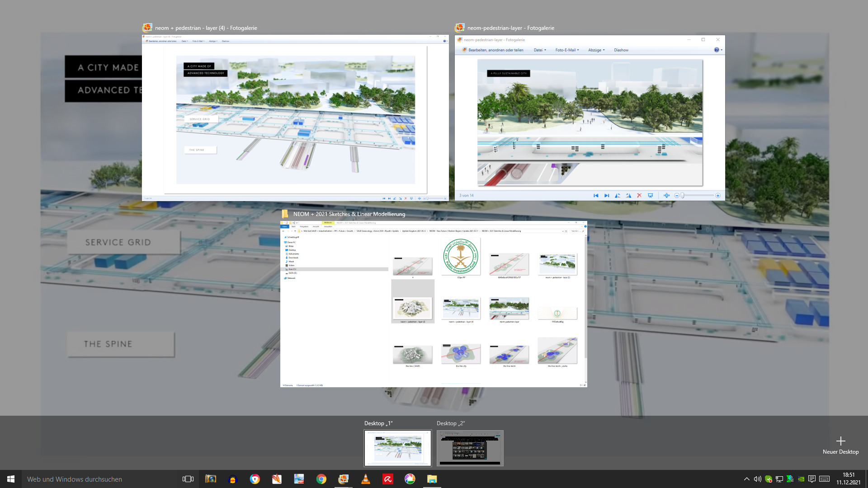Click the-line-city thumbnail in Explorer window

pos(461,355)
